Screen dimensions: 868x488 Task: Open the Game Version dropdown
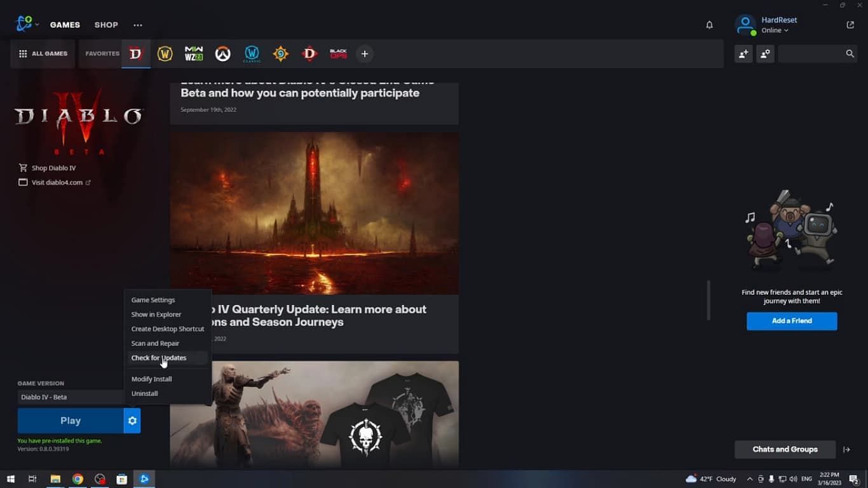[71, 397]
